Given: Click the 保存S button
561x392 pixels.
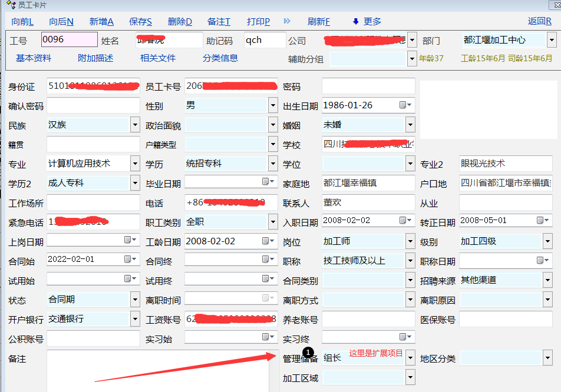Looking at the screenshot, I should pyautogui.click(x=140, y=22).
